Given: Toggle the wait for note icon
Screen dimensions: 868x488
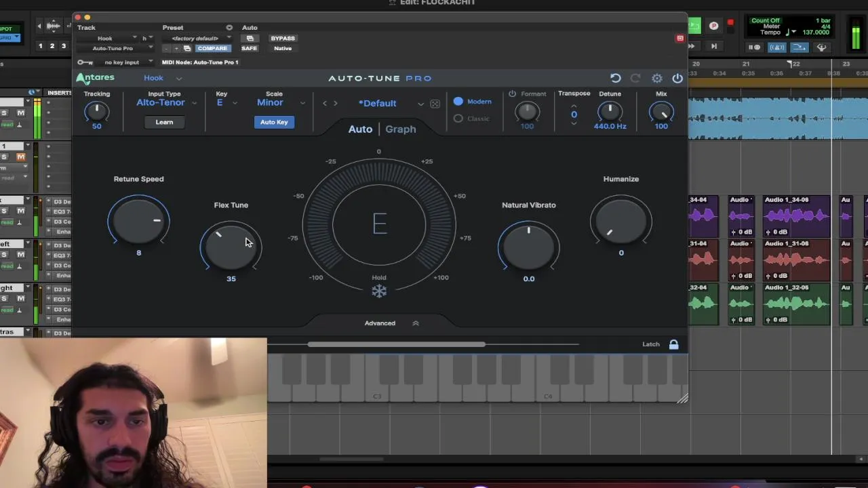Looking at the screenshot, I should pyautogui.click(x=754, y=47).
